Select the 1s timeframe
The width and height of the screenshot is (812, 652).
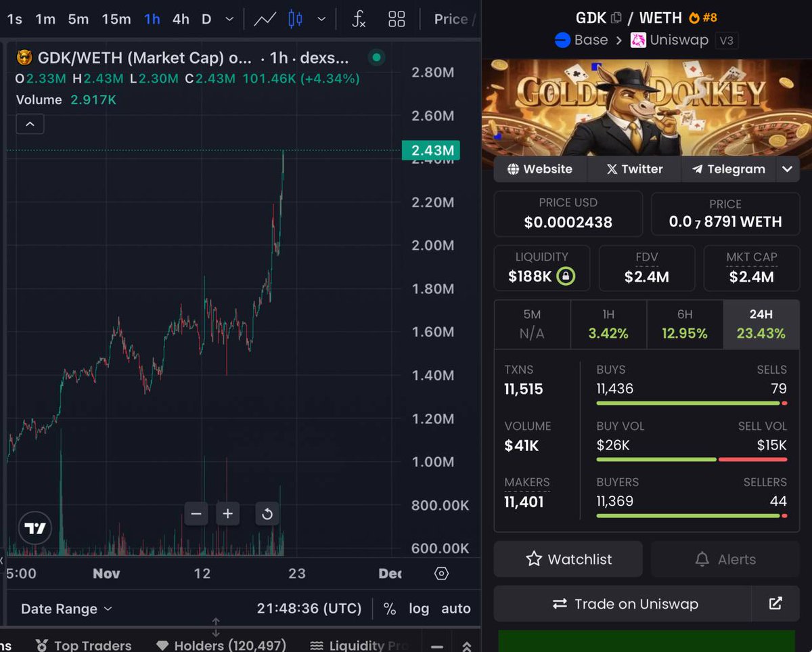14,19
